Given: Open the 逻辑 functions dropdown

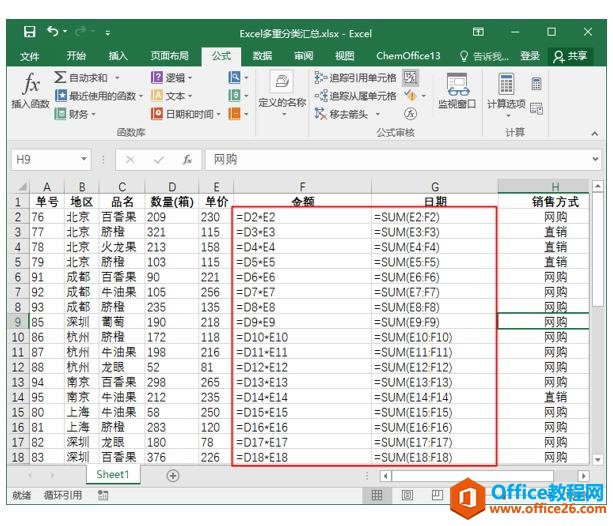Looking at the screenshot, I should pyautogui.click(x=172, y=77).
